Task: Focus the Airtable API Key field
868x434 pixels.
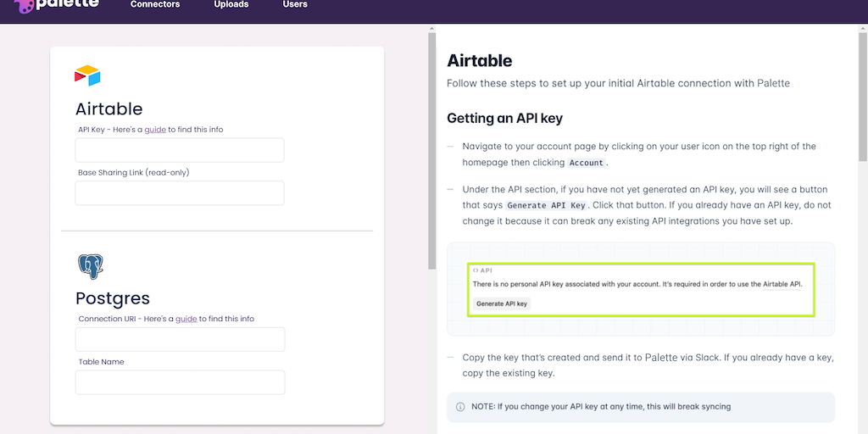Action: [180, 150]
